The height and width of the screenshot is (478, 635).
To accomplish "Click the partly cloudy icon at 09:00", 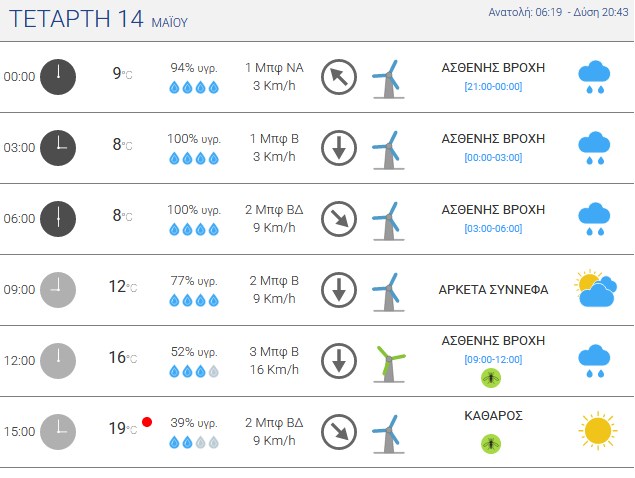I will click(x=596, y=288).
